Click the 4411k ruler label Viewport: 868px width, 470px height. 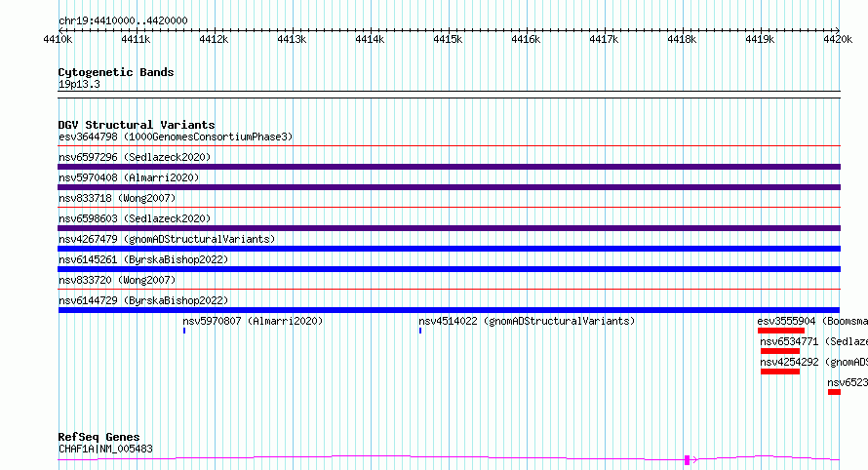click(x=136, y=39)
